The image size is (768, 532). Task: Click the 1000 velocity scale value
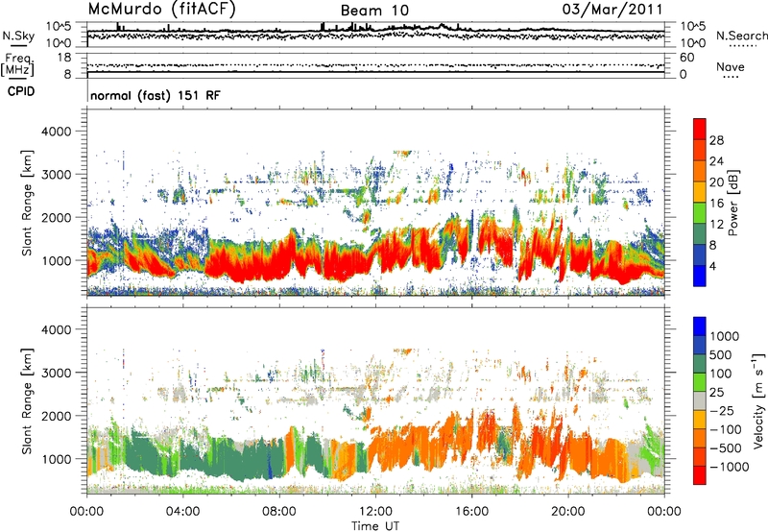725,336
